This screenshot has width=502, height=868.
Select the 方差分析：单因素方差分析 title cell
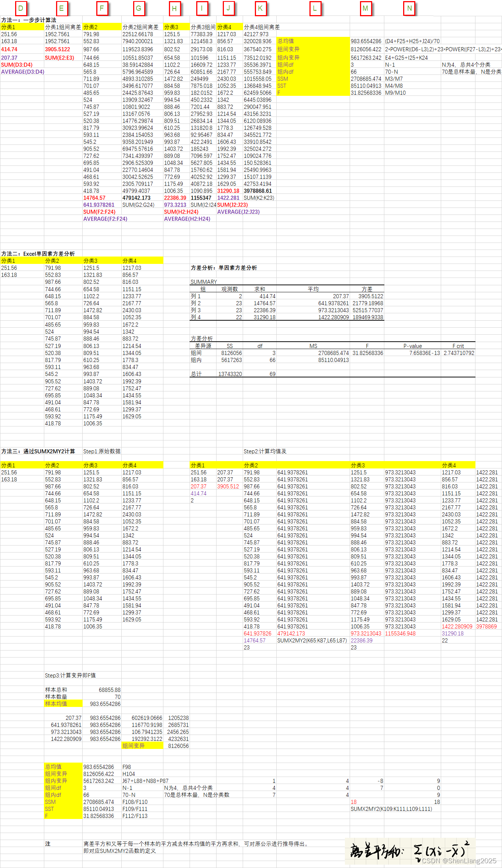(224, 268)
